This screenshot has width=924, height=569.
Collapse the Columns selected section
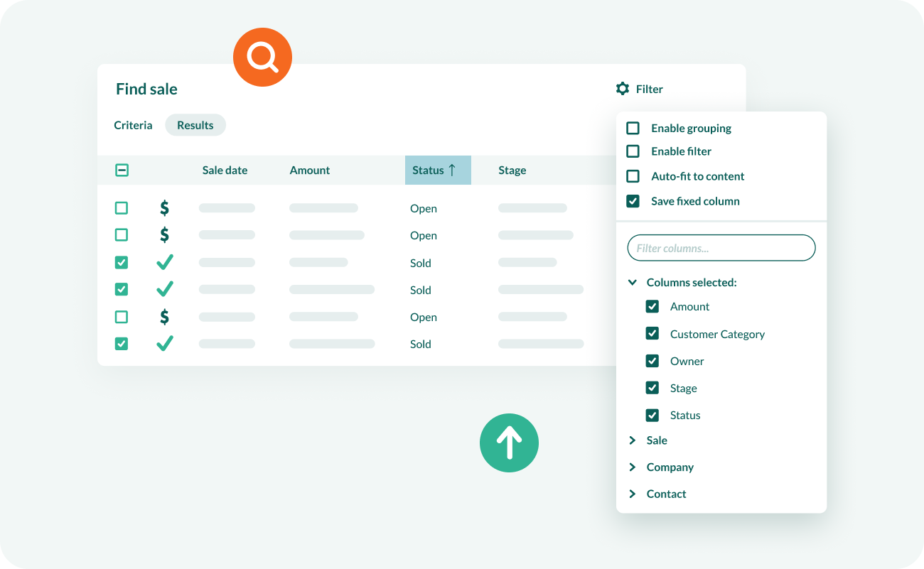tap(632, 283)
